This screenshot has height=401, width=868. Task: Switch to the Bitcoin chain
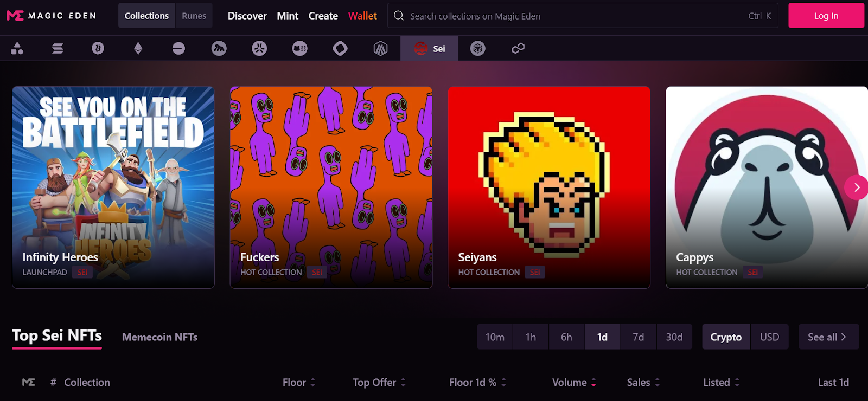[98, 49]
